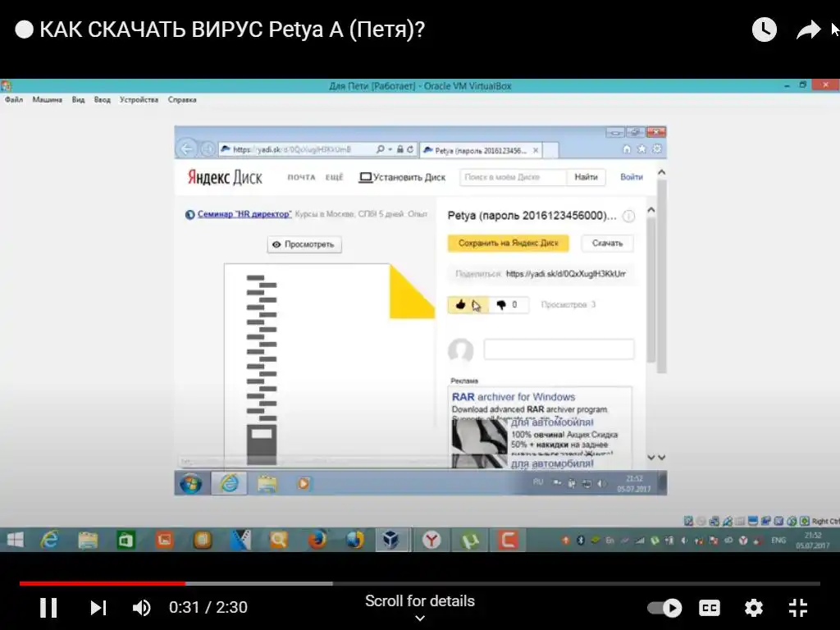Click host ENG language indicator

pyautogui.click(x=778, y=541)
